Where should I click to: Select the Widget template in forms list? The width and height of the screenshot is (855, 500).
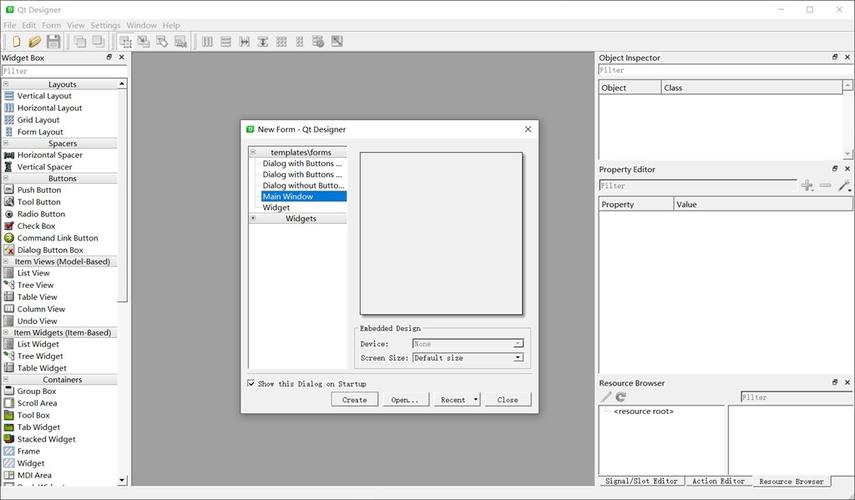276,207
